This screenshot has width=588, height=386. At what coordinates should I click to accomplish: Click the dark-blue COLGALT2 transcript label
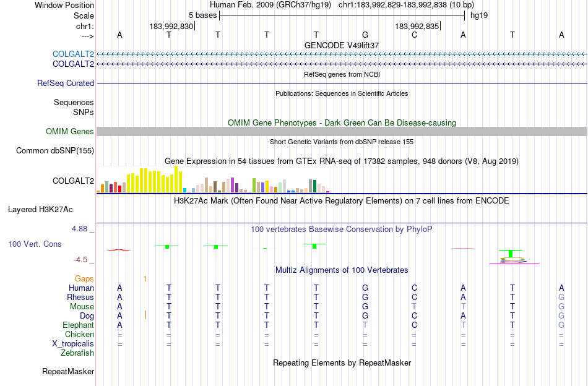[73, 64]
